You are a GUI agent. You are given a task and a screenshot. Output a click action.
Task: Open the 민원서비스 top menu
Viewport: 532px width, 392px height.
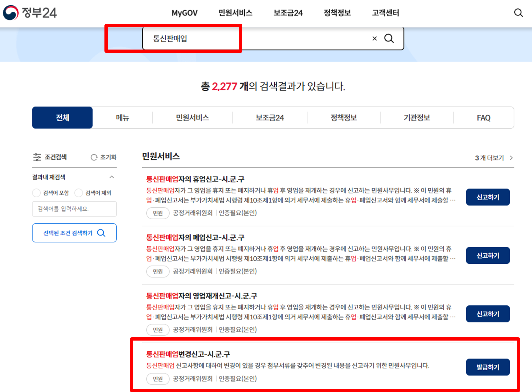tap(235, 13)
